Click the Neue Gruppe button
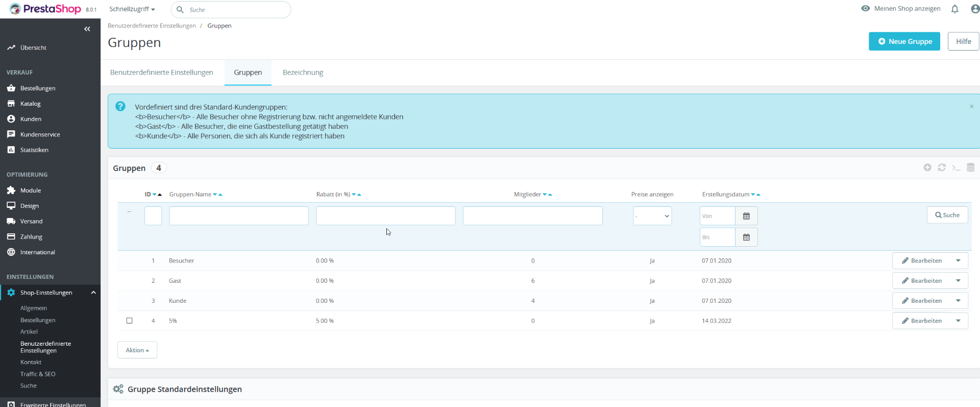980x407 pixels. click(x=904, y=41)
